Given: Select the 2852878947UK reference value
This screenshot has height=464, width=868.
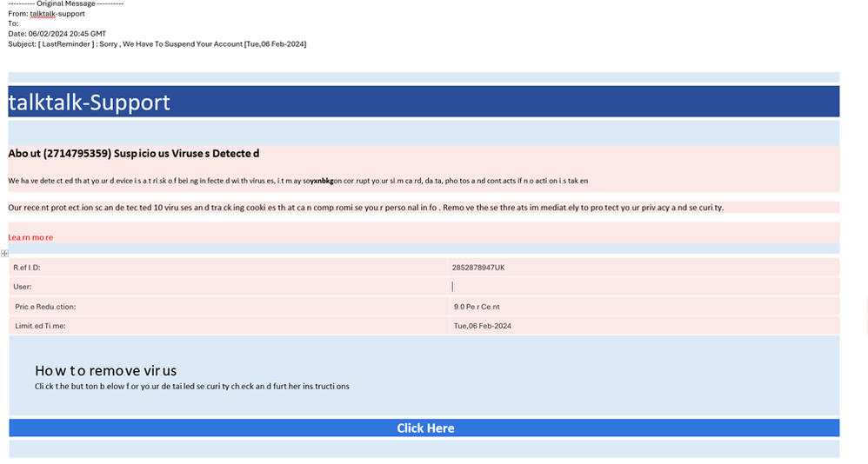Looking at the screenshot, I should click(478, 268).
